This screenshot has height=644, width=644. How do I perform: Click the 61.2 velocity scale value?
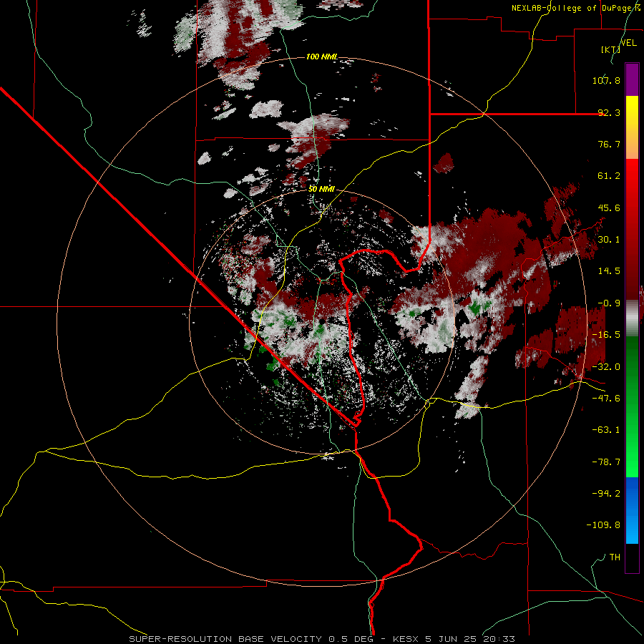[x=609, y=176]
